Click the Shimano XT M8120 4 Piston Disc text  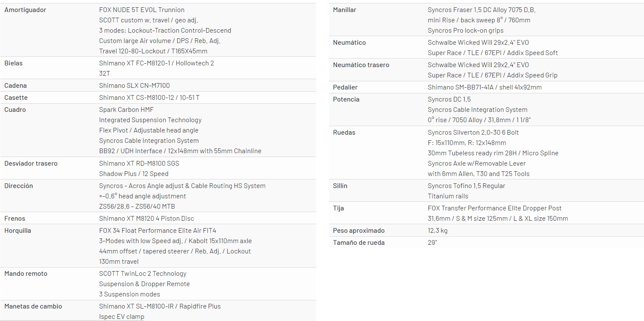(146, 219)
